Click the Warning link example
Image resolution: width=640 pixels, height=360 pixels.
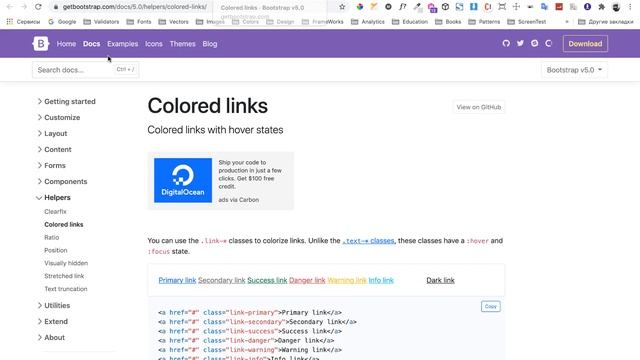pos(347,280)
